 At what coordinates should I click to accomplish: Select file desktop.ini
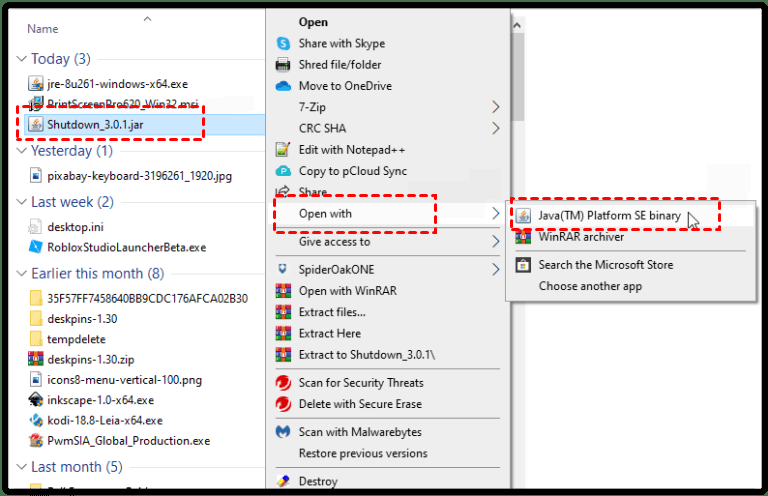pos(75,227)
